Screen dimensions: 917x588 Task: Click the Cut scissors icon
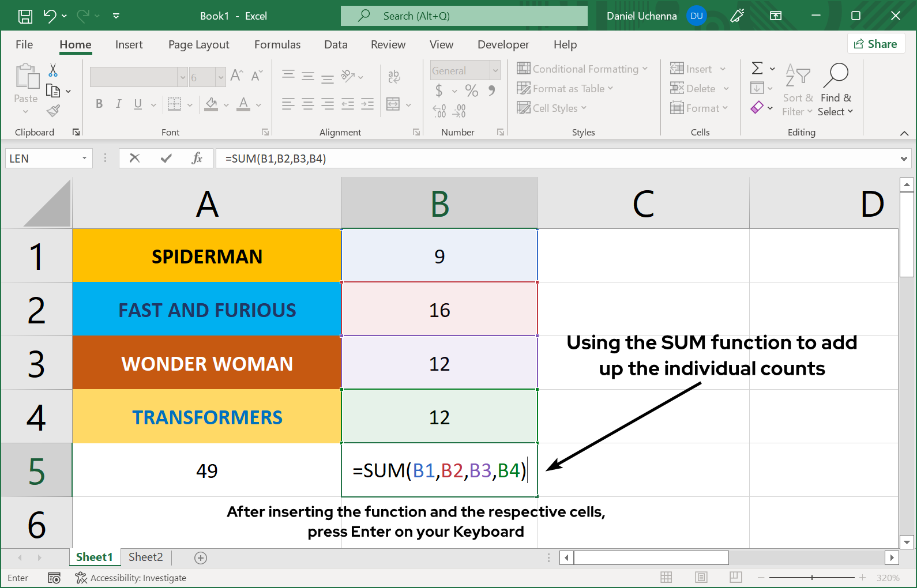(53, 70)
